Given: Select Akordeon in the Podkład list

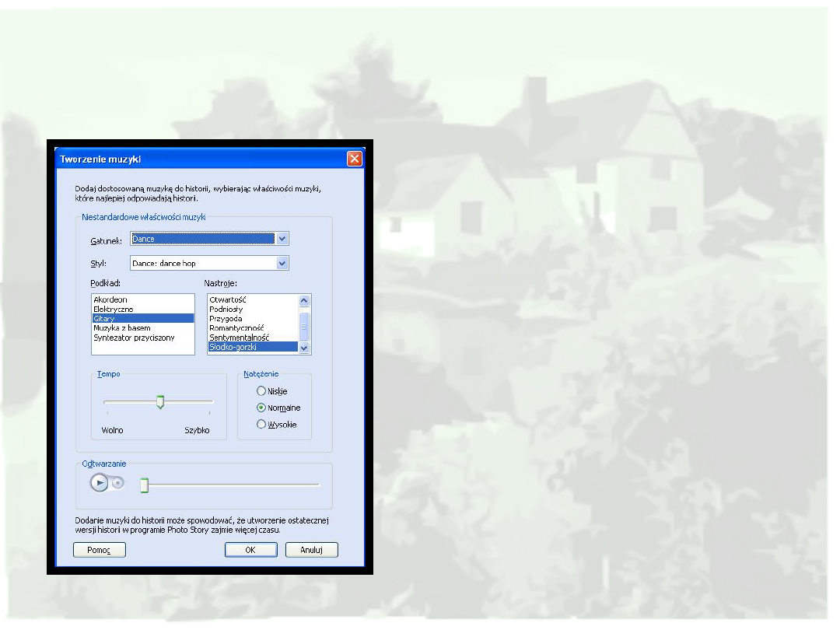Looking at the screenshot, I should pyautogui.click(x=110, y=299).
